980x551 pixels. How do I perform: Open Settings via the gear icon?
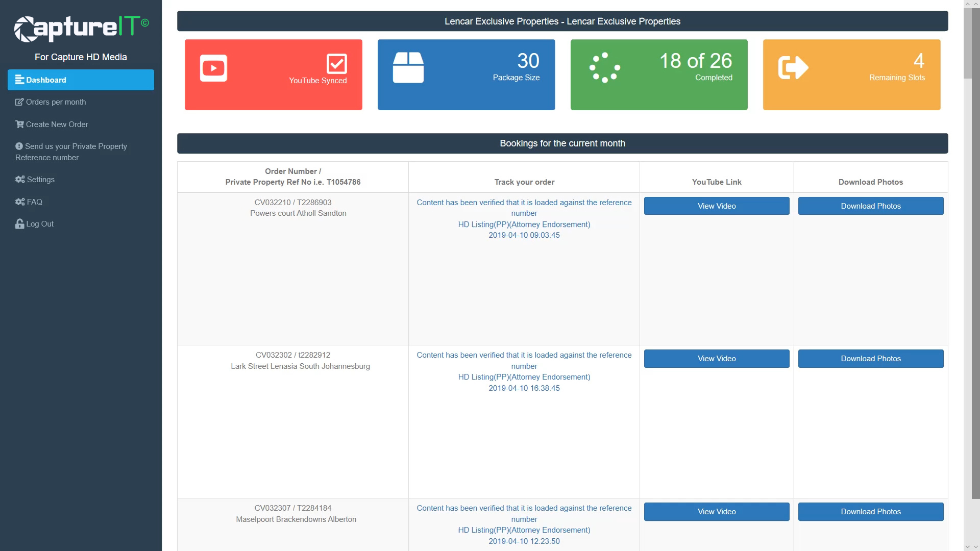19,179
